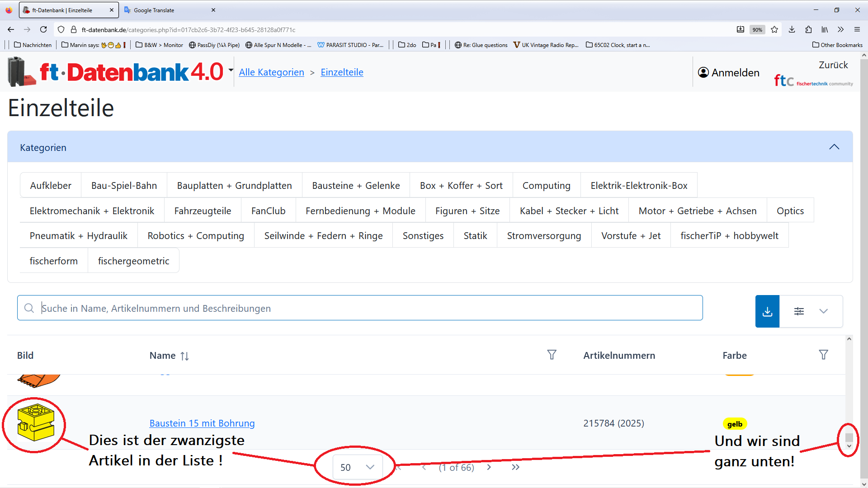Click the funnel filter icon on Farbe column

[824, 355]
